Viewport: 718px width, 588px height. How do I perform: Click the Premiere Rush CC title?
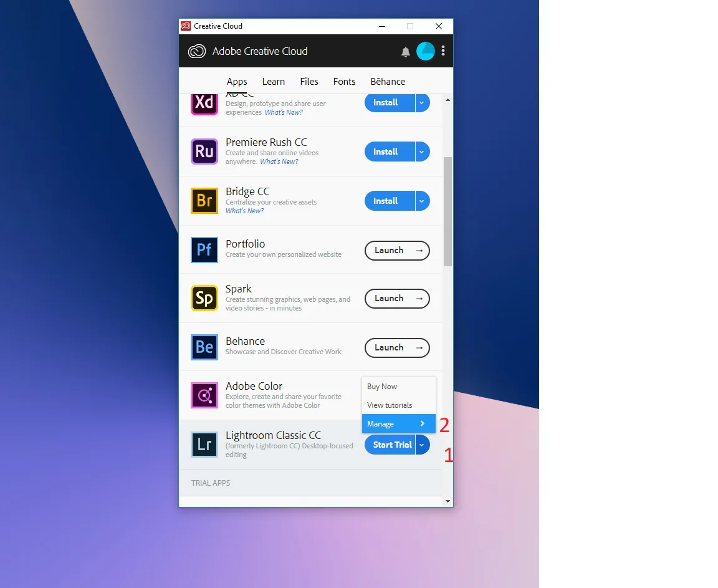coord(266,142)
